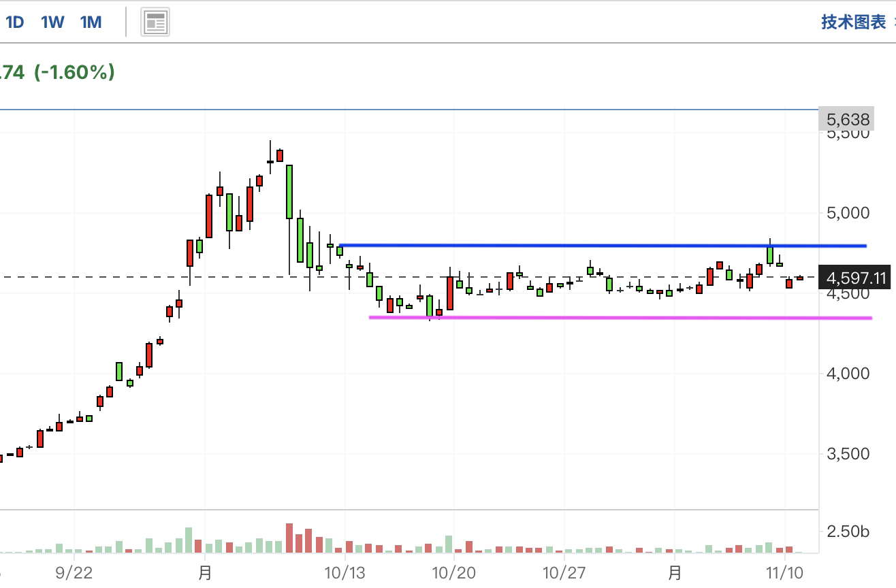Screen dimensions: 896x588
Task: Open the chart layout icon button
Action: tap(155, 22)
